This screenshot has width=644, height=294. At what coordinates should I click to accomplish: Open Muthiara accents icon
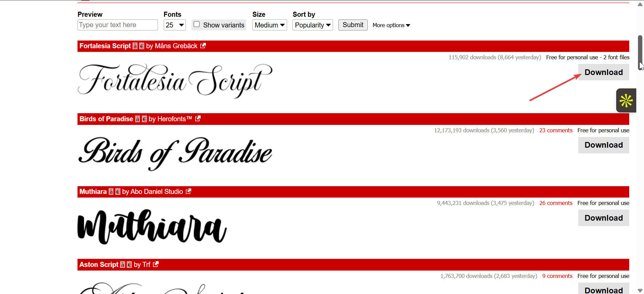111,192
